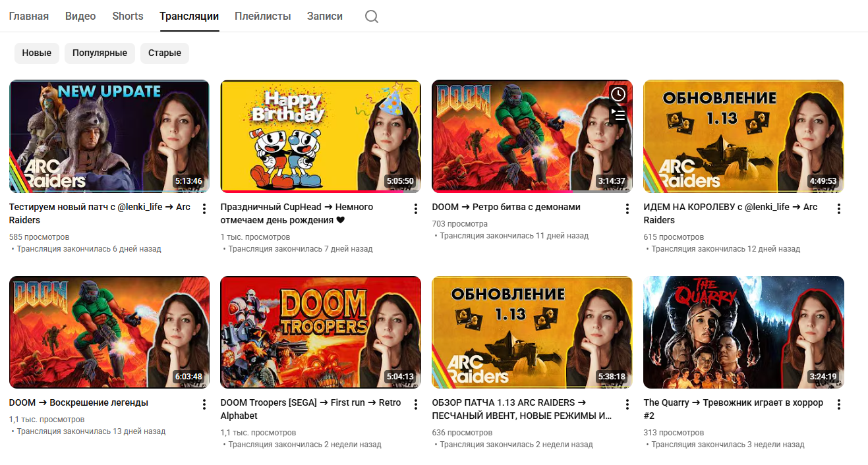Screen dimensions: 868x465
Task: Sort streams by Популярные
Action: pos(100,53)
